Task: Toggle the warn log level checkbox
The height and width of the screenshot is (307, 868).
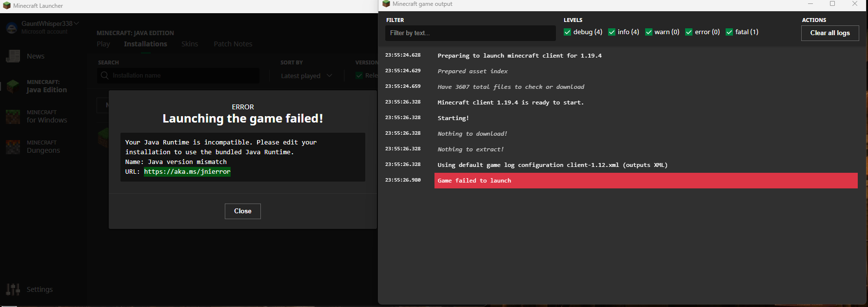Action: 649,32
